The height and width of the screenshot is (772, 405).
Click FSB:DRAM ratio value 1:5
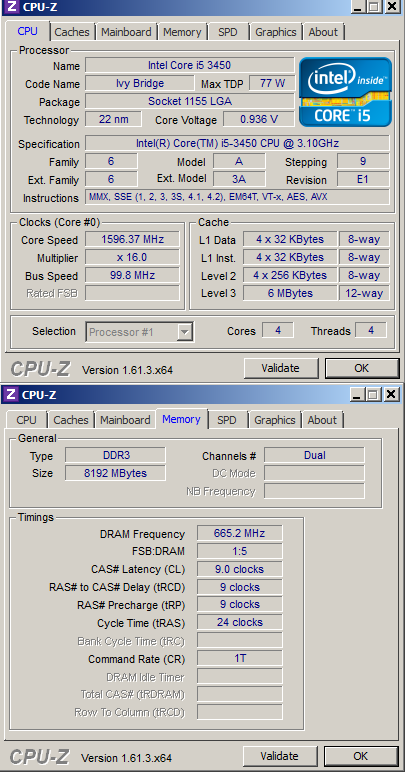(240, 550)
